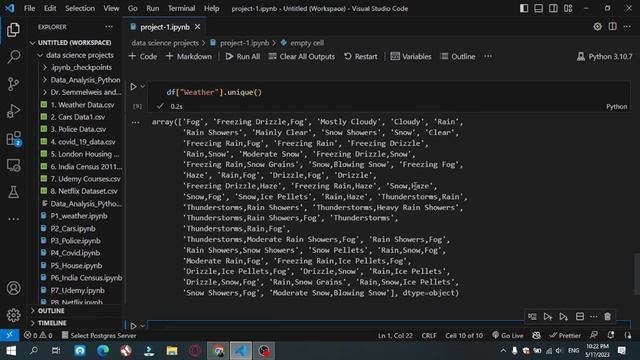
Task: Select Python 3.10.7 kernel picker
Action: [x=604, y=56]
